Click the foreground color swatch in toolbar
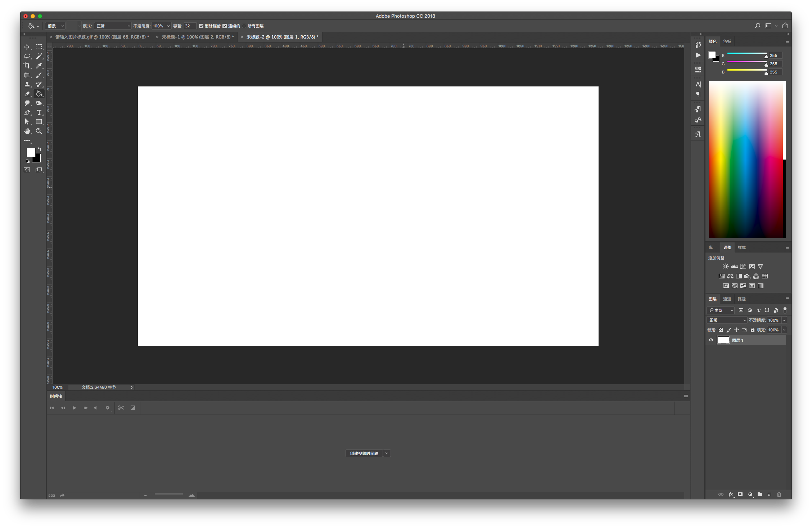Viewport: 812px width, 528px height. point(30,152)
